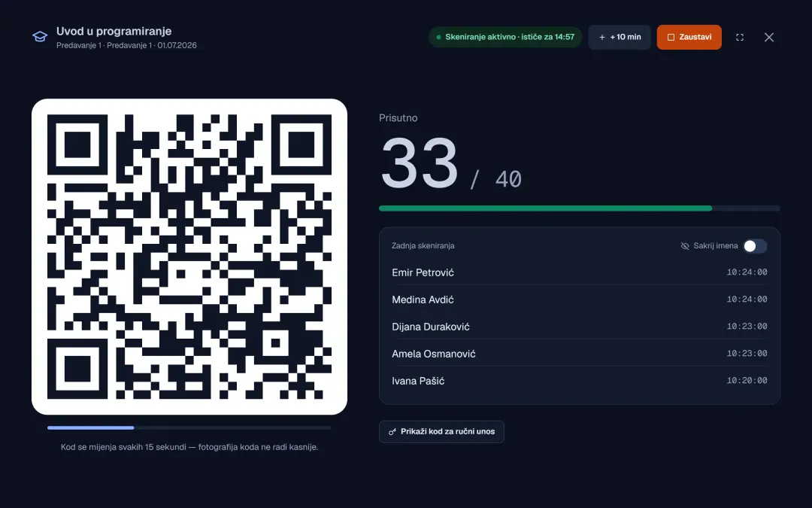Viewport: 812px width, 508px height.
Task: Click the Zadnja skeniranja heading
Action: (423, 245)
